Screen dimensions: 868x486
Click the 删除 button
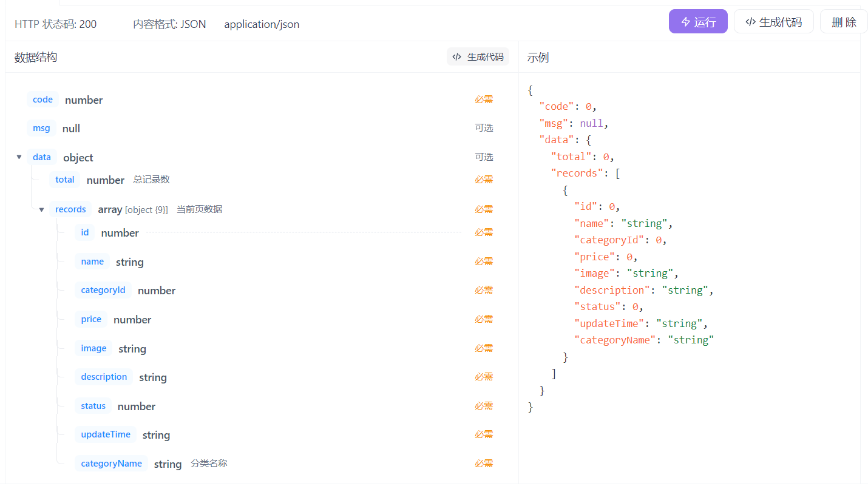pos(844,22)
